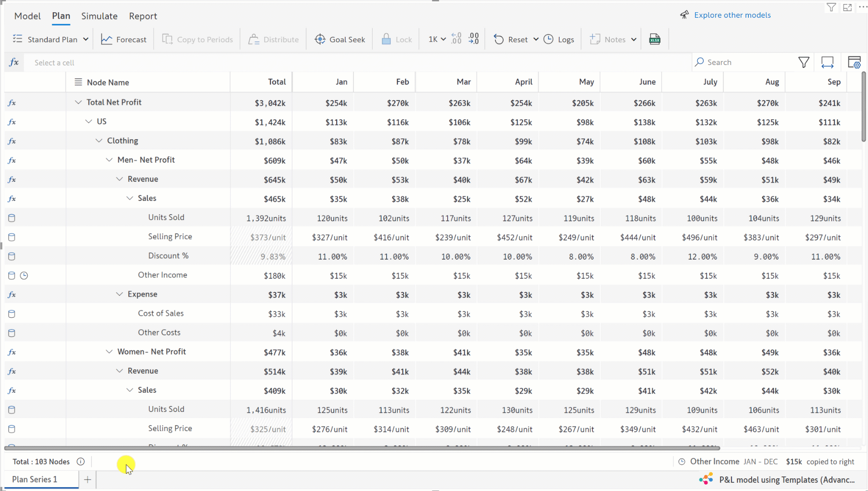Click the fit columns width icon
Viewport: 868px width, 491px height.
click(x=827, y=62)
